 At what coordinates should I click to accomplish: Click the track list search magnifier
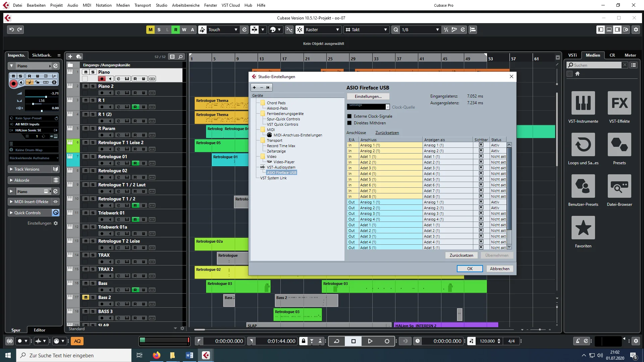(180, 57)
